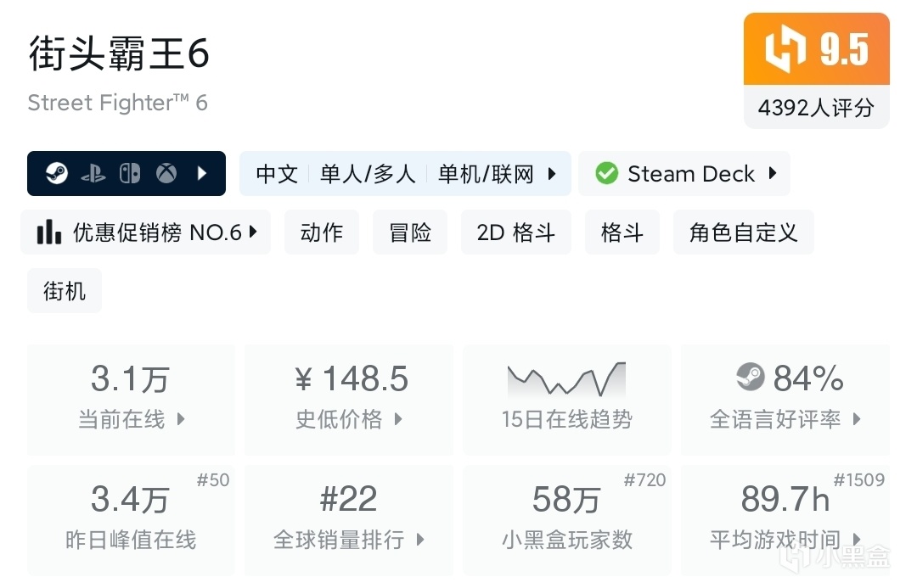This screenshot has width=917, height=588.
Task: Expand the platform list arrow
Action: (202, 174)
